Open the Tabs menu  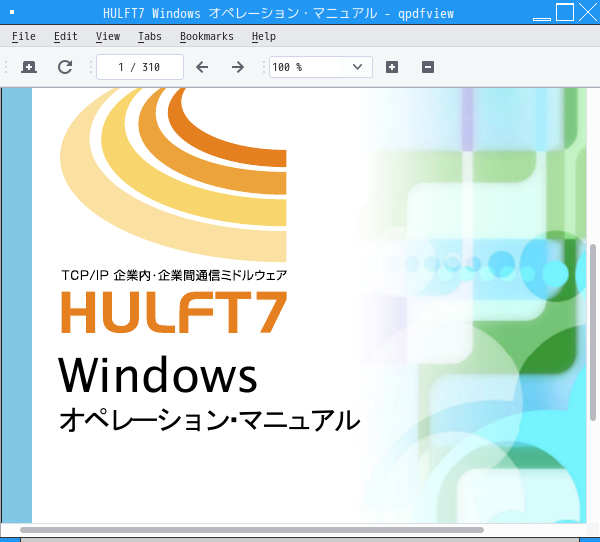coord(150,36)
